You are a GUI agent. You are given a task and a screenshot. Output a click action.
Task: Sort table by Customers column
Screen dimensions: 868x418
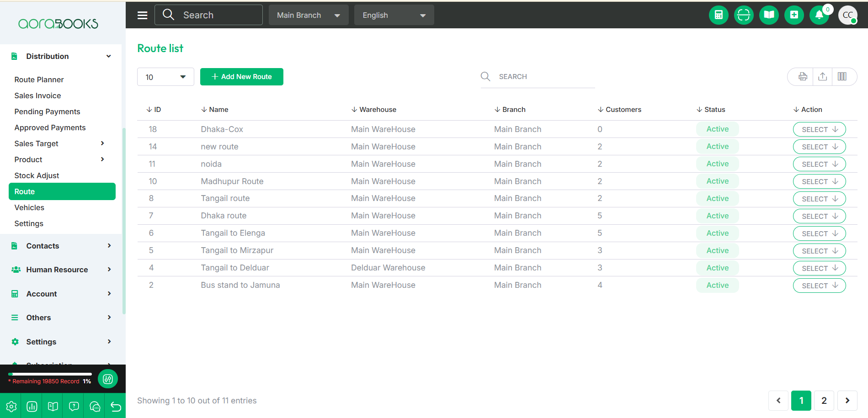(619, 110)
